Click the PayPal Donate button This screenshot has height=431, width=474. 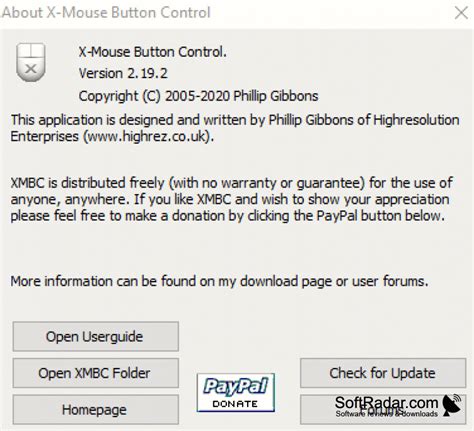click(x=236, y=392)
